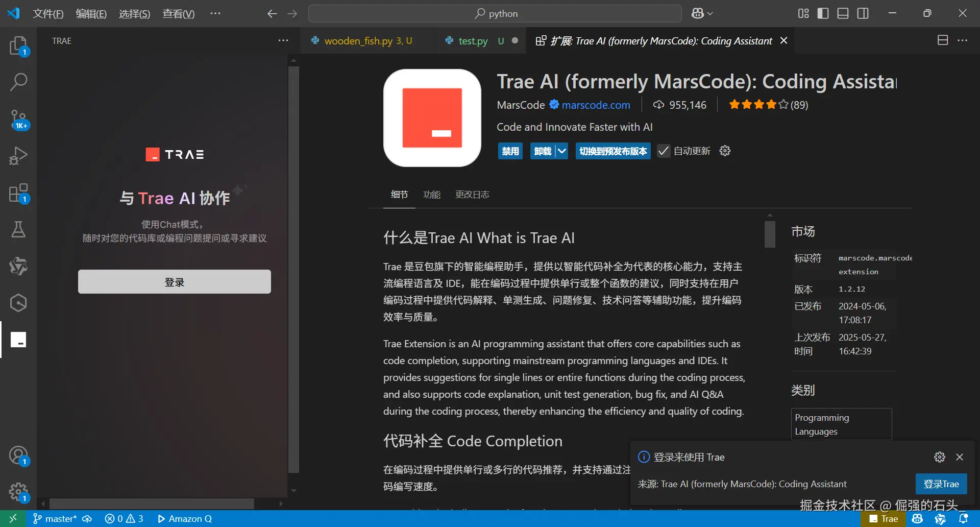
Task: Open the 文件 menu
Action: 48,14
